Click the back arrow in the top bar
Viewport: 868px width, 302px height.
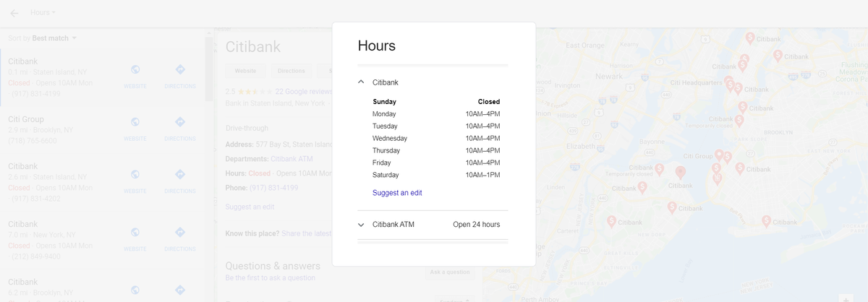tap(14, 13)
